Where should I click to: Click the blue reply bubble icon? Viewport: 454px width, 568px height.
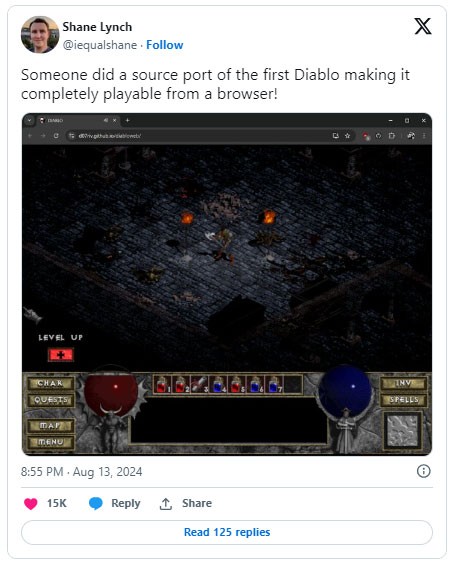click(96, 503)
